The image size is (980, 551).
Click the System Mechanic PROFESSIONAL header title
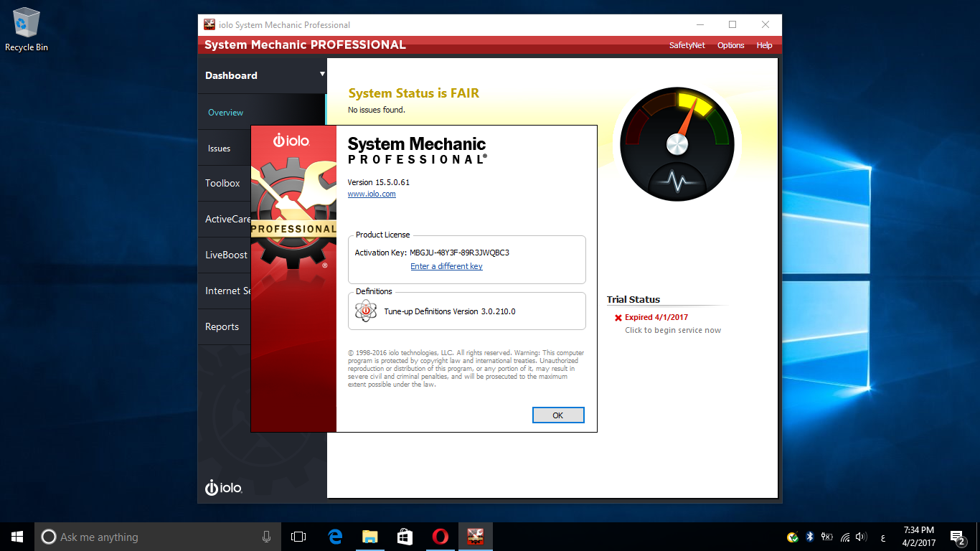(x=305, y=45)
